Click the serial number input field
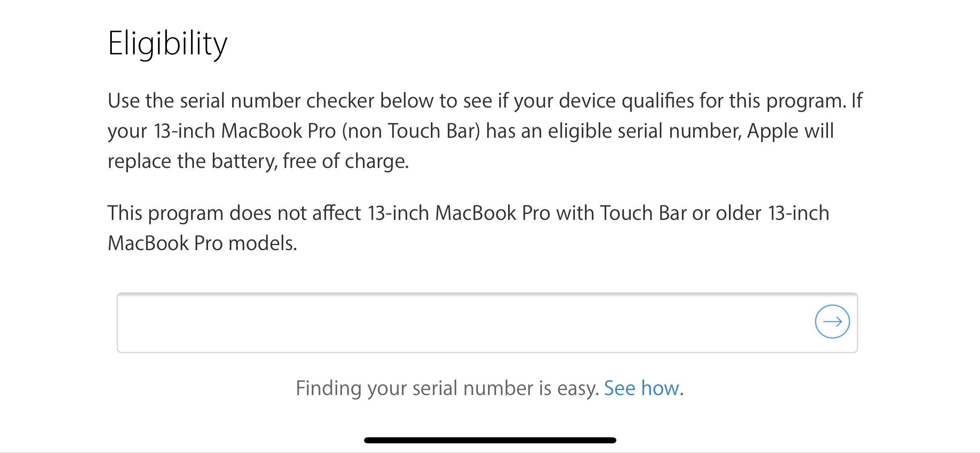Screen dimensions: 980x453 [x=463, y=323]
